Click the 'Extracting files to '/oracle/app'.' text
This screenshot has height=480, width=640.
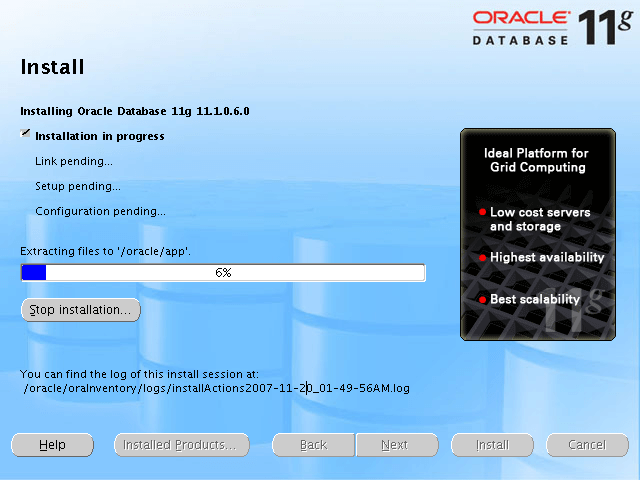click(x=105, y=251)
